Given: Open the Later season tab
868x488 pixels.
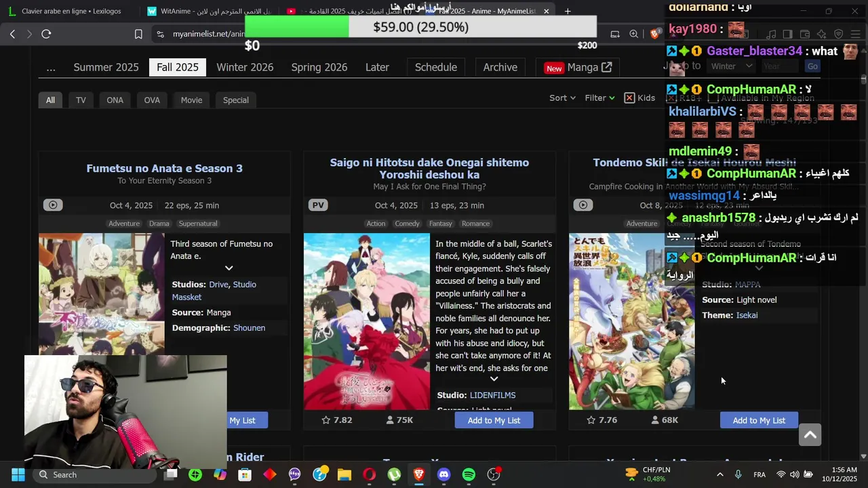Looking at the screenshot, I should tap(377, 67).
